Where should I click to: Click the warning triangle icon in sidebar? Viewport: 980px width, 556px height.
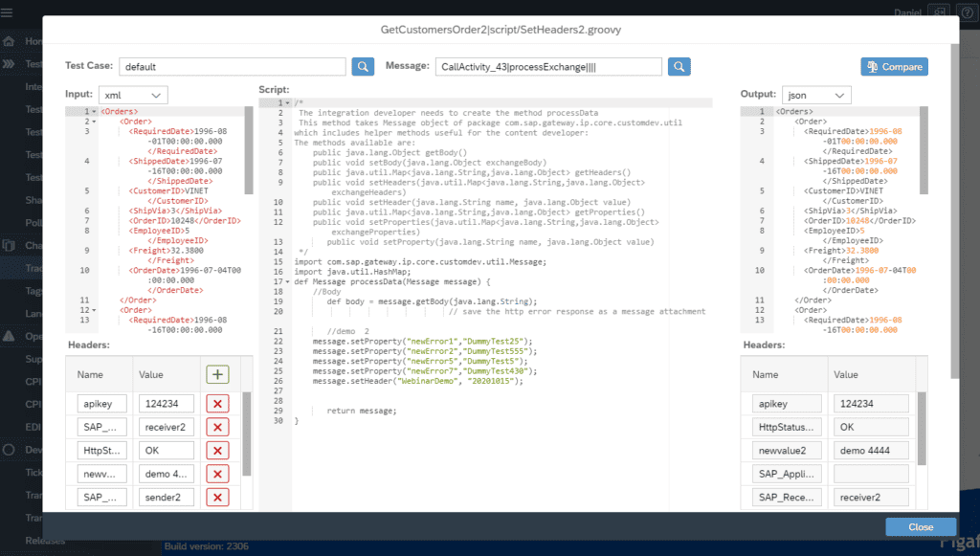pos(9,336)
